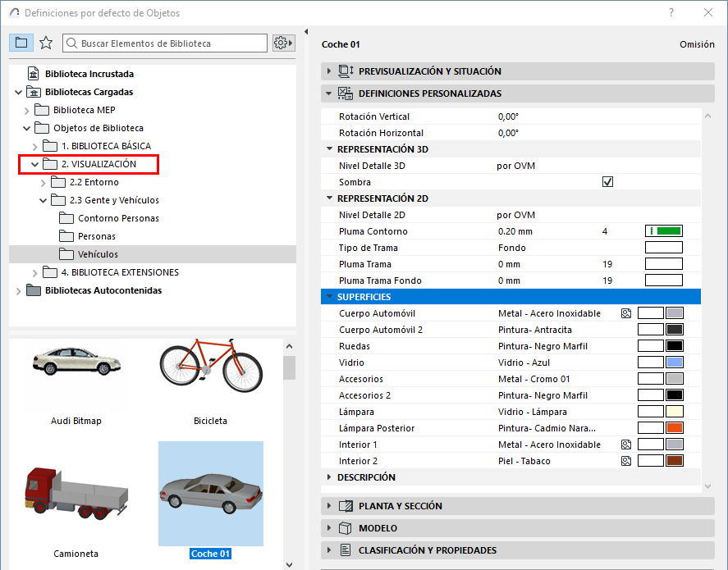Click the folder view icon

[21, 43]
